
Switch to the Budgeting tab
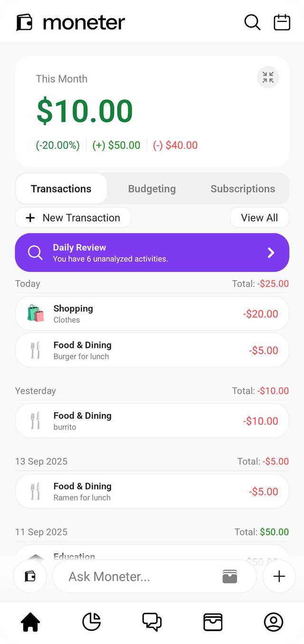(152, 189)
